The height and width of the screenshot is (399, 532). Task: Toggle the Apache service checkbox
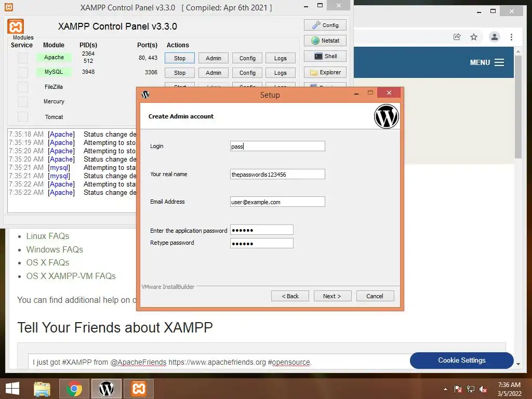tap(23, 58)
